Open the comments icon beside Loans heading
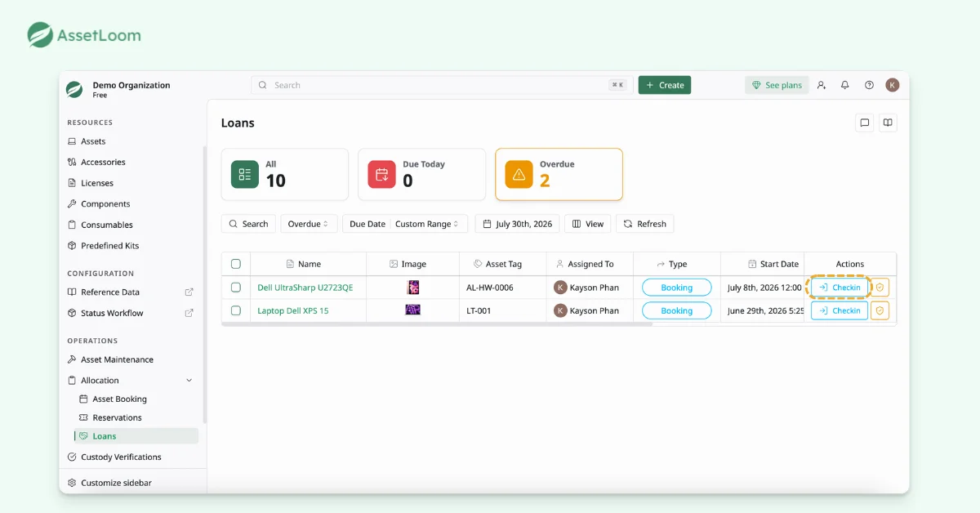This screenshot has height=513, width=980. [864, 123]
